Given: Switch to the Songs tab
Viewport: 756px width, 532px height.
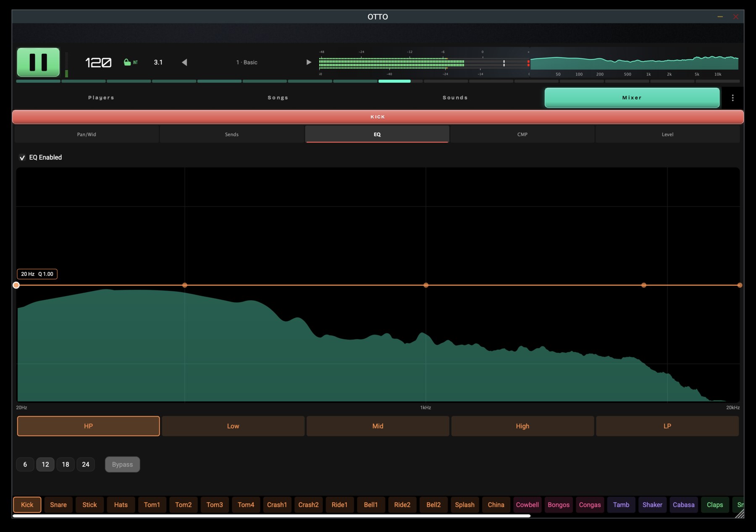Looking at the screenshot, I should [278, 98].
